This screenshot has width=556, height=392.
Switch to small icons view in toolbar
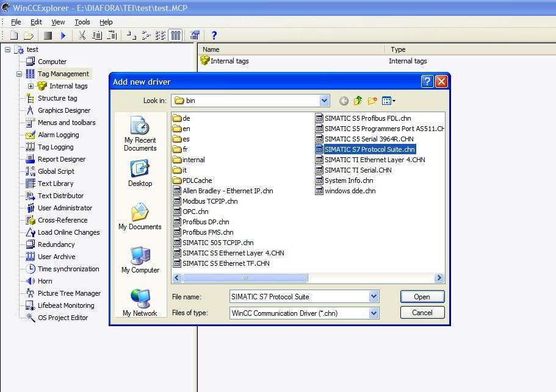click(x=146, y=35)
